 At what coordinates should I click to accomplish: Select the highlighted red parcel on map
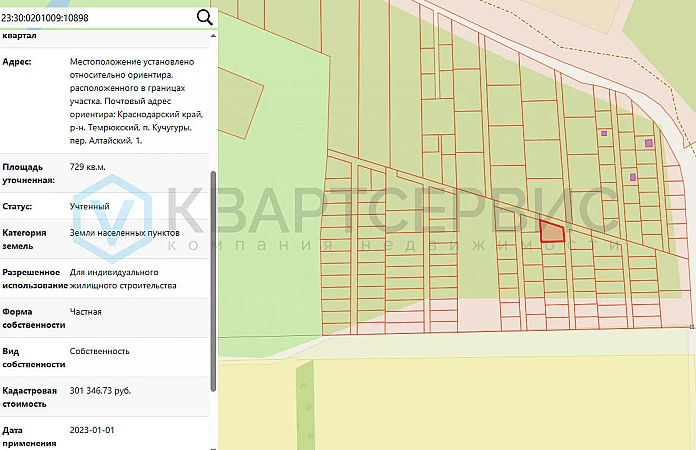552,232
